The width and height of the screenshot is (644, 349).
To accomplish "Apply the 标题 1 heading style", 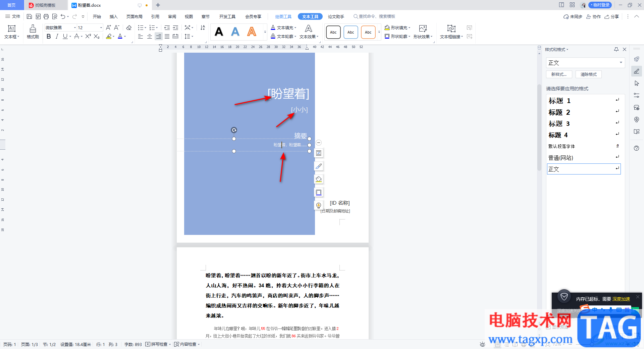I will pyautogui.click(x=584, y=101).
